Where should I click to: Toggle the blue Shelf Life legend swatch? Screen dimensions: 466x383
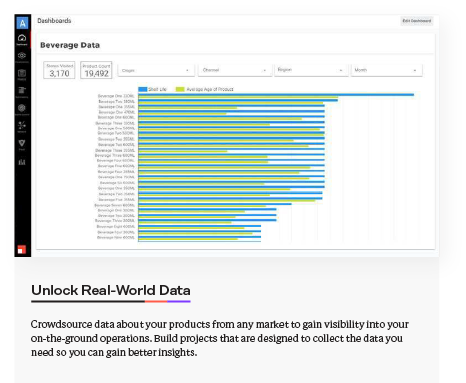point(143,89)
